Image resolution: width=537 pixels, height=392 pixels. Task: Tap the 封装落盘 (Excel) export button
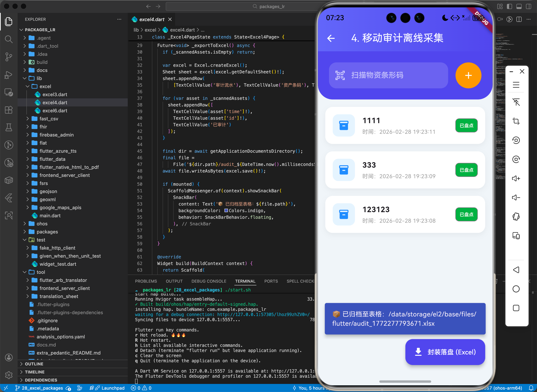[x=445, y=352]
